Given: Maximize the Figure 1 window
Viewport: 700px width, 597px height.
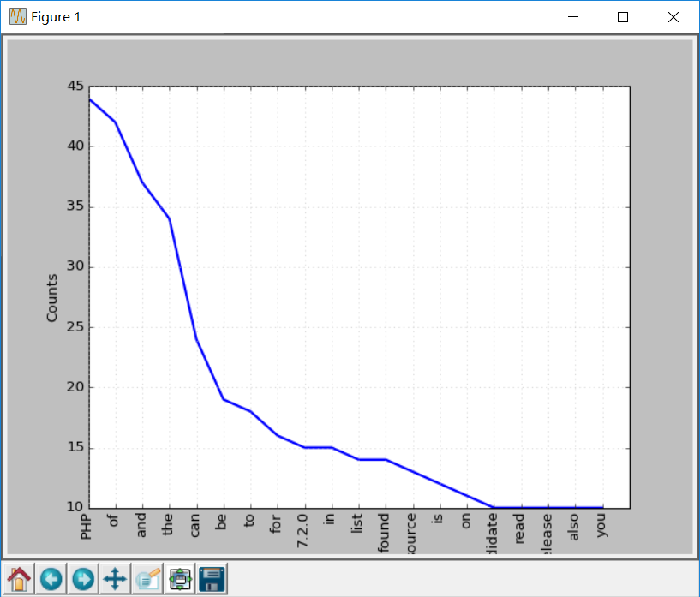Looking at the screenshot, I should [623, 17].
